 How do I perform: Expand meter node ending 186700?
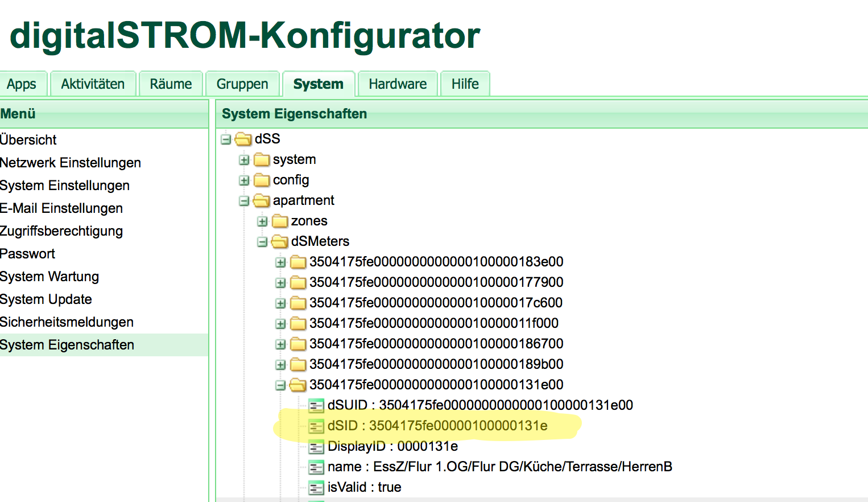point(280,344)
